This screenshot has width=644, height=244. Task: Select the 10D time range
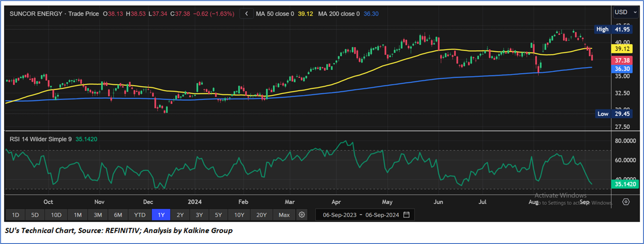click(56, 215)
